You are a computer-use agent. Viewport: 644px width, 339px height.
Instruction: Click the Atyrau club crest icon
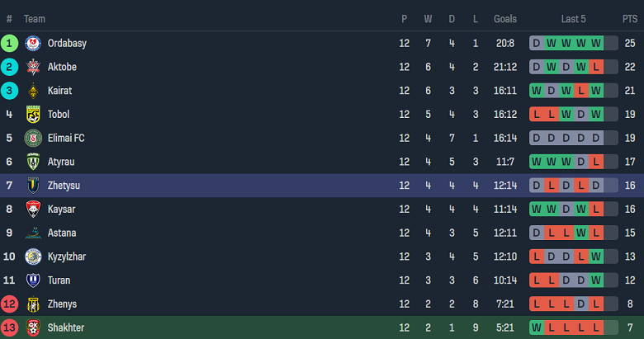pyautogui.click(x=33, y=162)
